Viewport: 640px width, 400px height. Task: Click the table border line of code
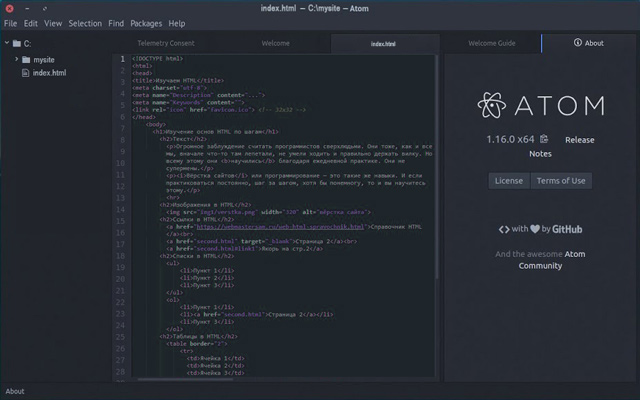[197, 344]
